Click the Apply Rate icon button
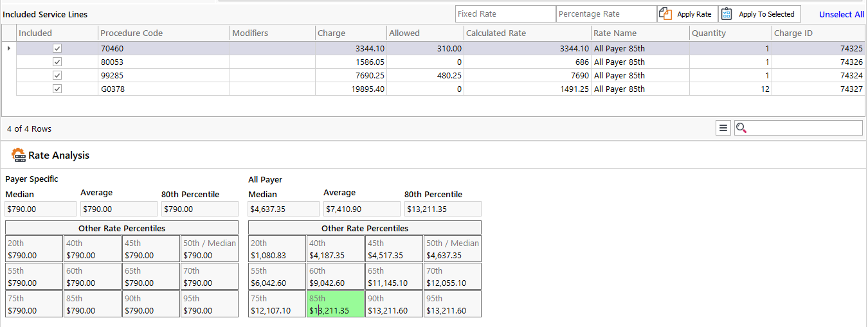 coord(665,14)
